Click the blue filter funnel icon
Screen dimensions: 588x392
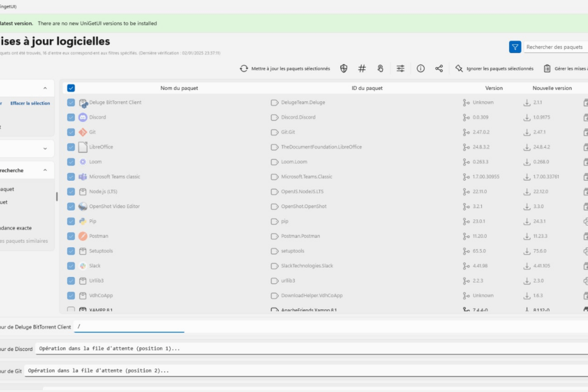pos(515,47)
